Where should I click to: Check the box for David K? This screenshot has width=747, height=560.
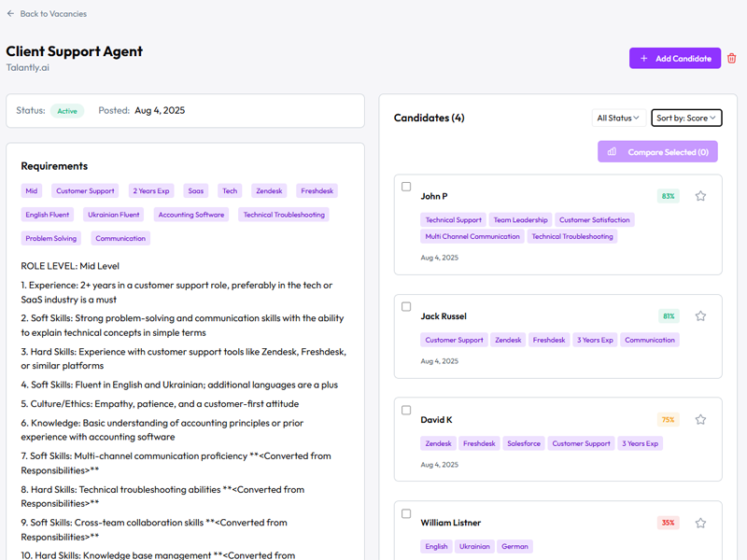406,411
